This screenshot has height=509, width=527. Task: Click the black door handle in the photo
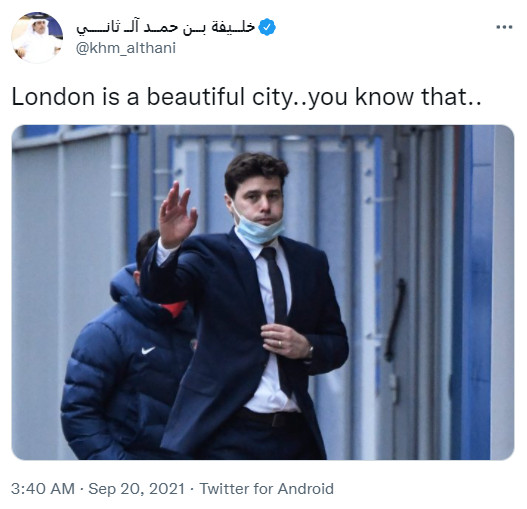coord(395,319)
